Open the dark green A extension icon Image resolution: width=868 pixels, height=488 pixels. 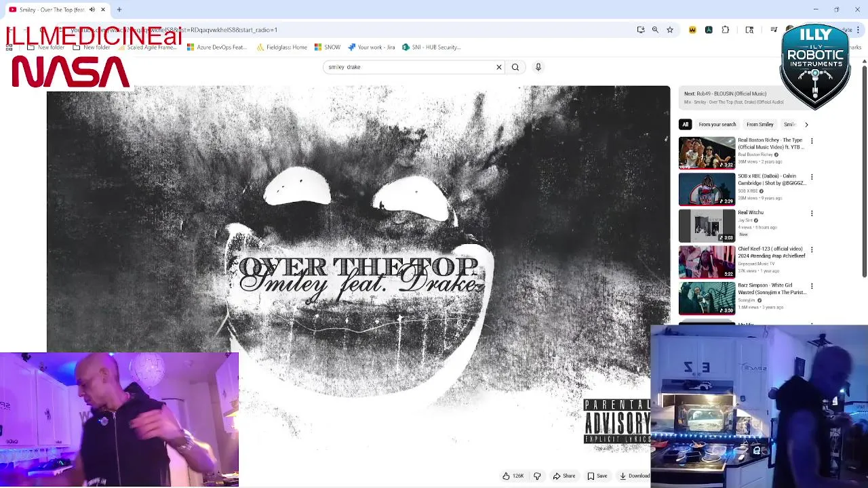709,30
